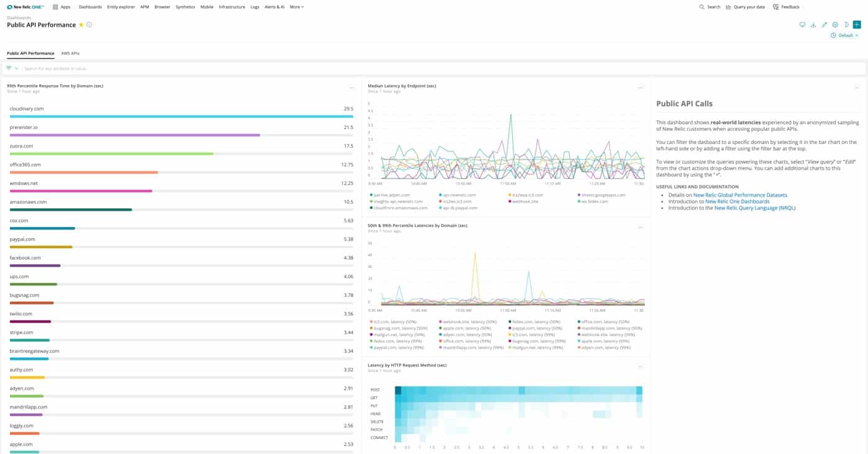This screenshot has height=454, width=868.
Task: Open dashboard settings gear
Action: 835,25
